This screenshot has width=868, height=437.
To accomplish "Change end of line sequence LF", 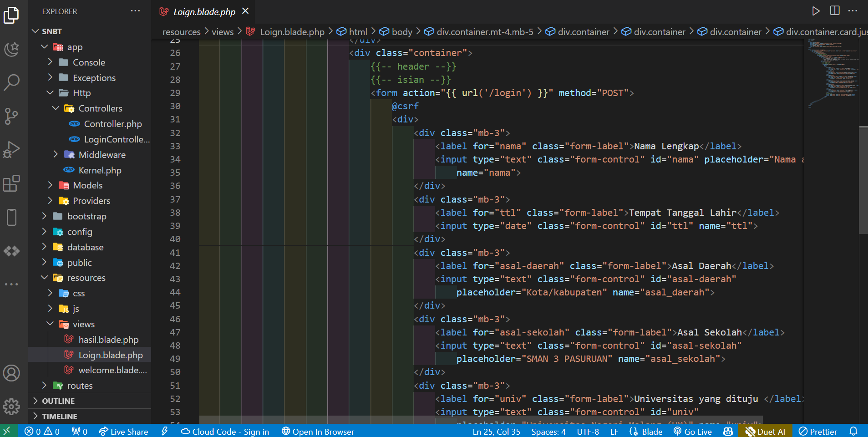I will [614, 432].
